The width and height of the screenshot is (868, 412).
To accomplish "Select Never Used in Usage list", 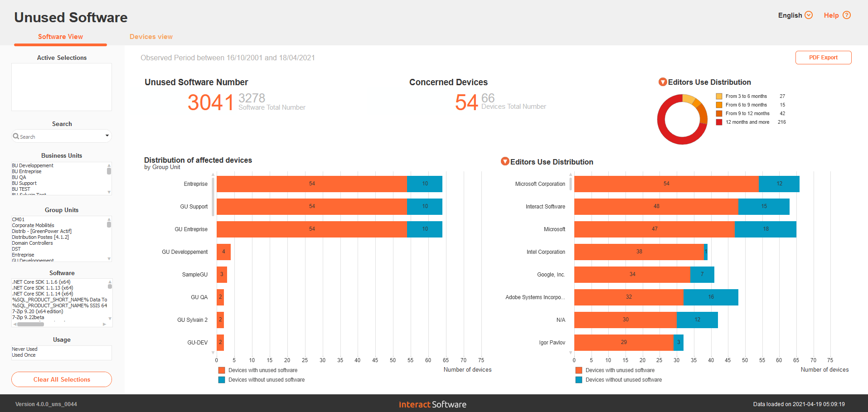I will pos(24,349).
